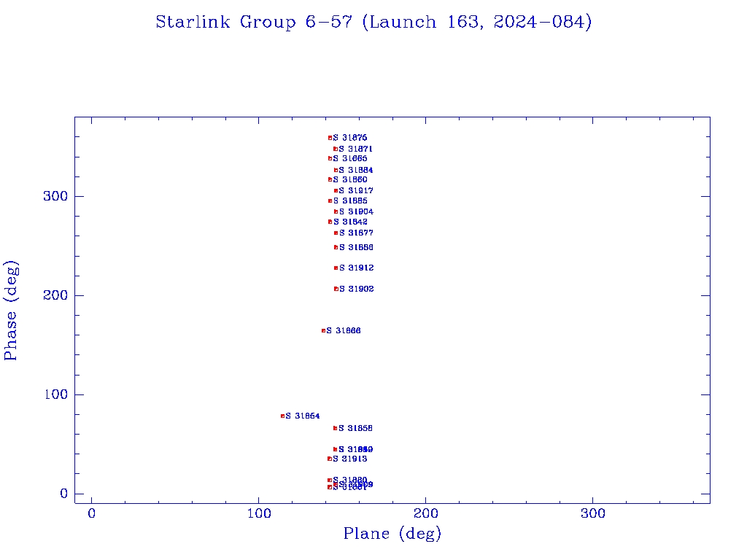
Task: Click the 100 tick label on Plane axis
Action: [x=259, y=513]
